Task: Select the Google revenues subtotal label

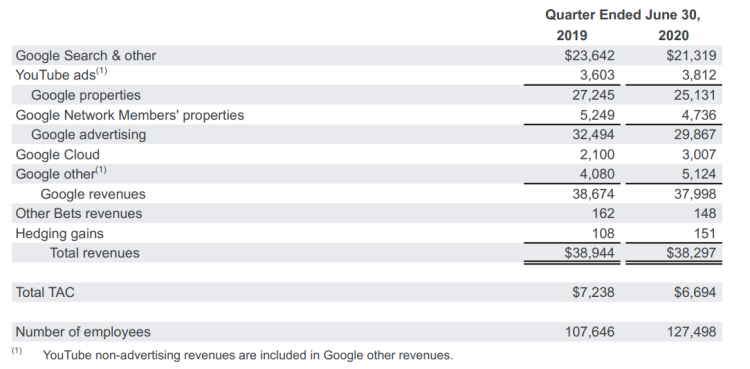Action: coord(93,194)
